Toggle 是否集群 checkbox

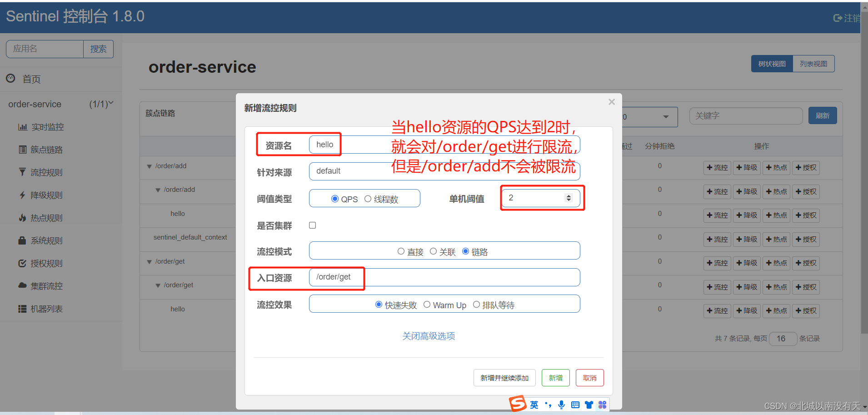point(313,225)
